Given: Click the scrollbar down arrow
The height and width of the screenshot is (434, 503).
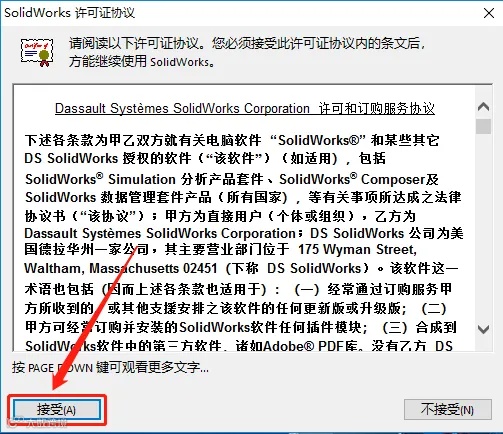Looking at the screenshot, I should [483, 330].
